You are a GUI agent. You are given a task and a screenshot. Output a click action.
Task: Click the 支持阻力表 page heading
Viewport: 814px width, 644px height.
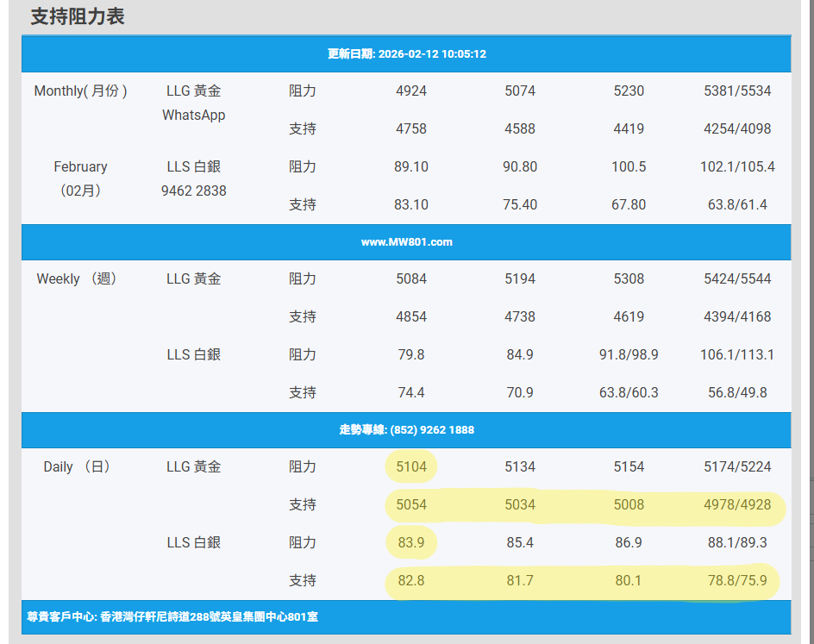78,16
